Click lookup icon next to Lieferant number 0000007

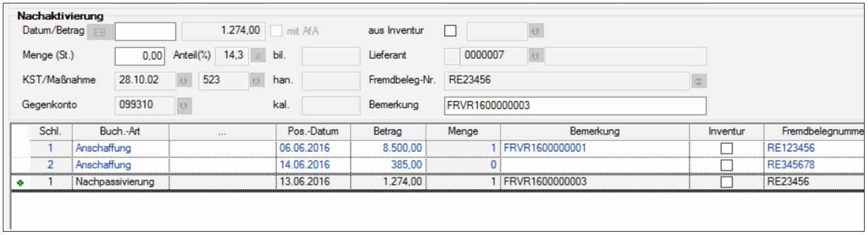[534, 56]
